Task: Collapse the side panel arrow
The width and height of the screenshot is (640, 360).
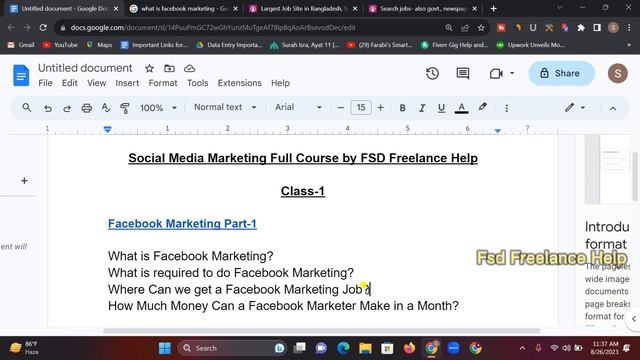Action: (633, 319)
